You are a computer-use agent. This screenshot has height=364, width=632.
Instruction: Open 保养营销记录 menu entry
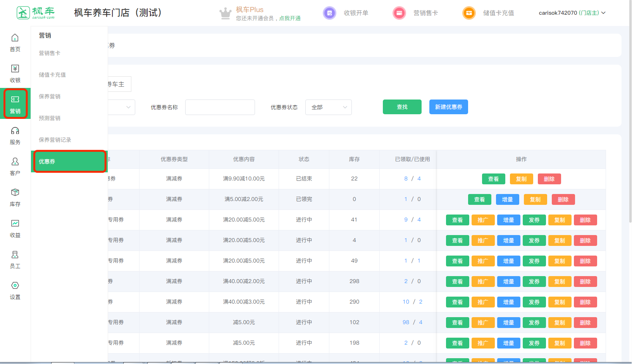pyautogui.click(x=55, y=140)
